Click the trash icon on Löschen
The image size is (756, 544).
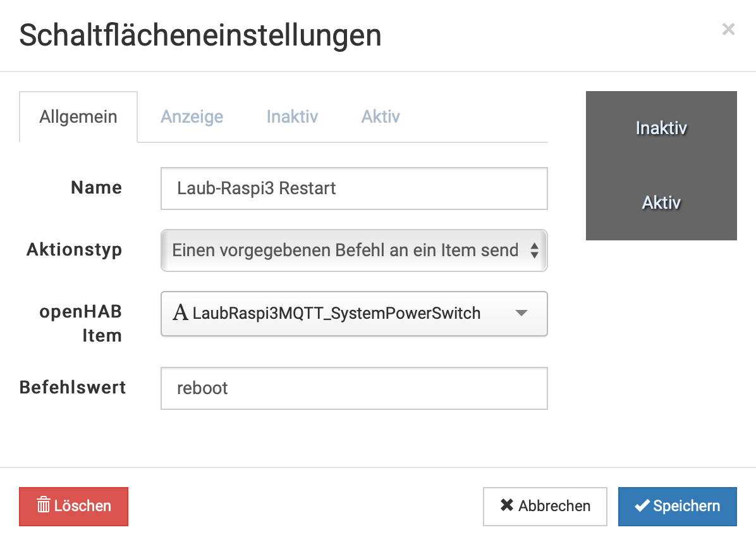(x=44, y=506)
